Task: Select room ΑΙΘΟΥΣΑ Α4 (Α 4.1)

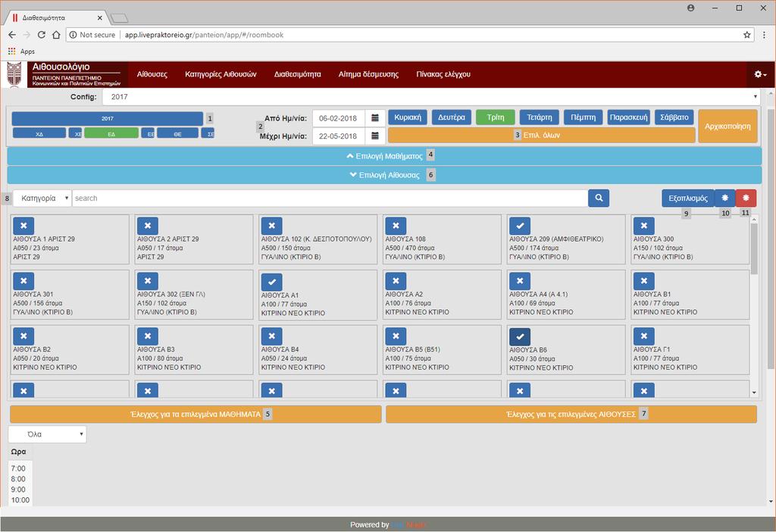Action: (x=520, y=281)
